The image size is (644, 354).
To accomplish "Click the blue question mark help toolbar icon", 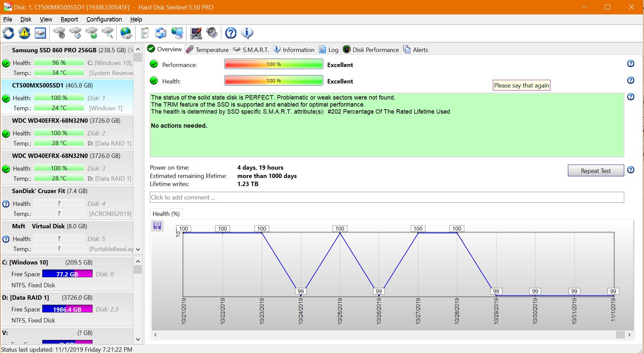I will pos(231,33).
